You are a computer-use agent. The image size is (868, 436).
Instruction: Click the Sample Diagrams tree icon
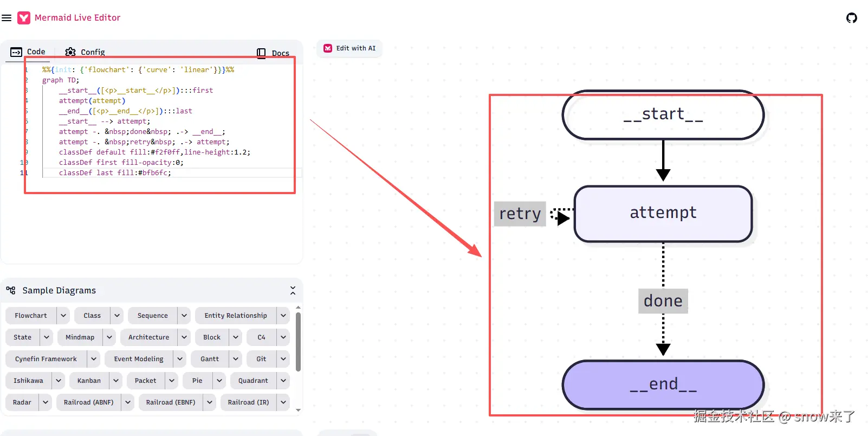11,290
